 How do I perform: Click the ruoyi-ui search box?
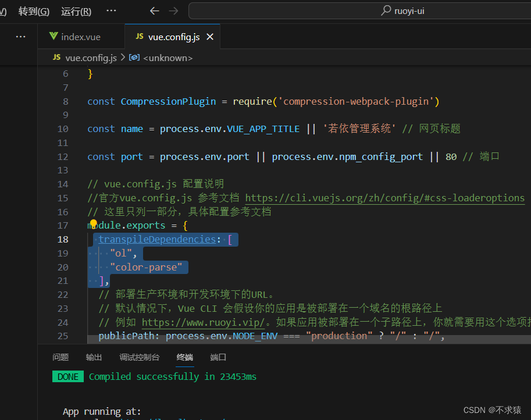[359, 11]
